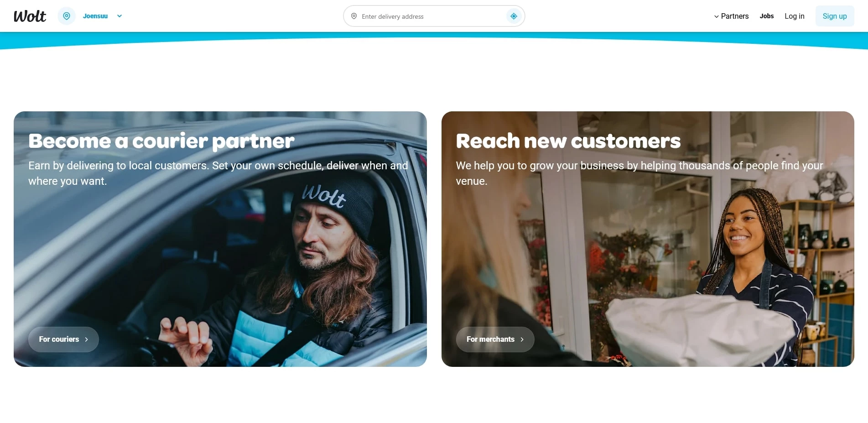Expand the Partners menu chevron

[x=716, y=16]
